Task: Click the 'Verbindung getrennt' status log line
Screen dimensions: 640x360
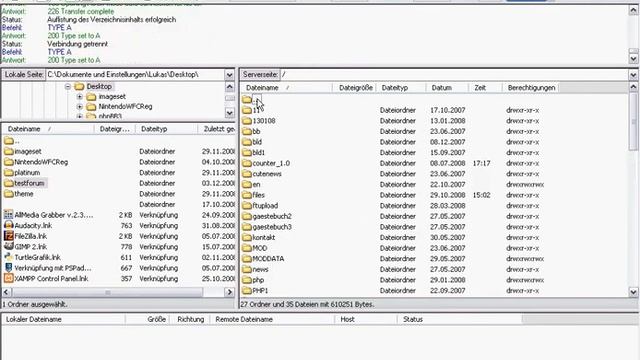Action: pos(78,44)
